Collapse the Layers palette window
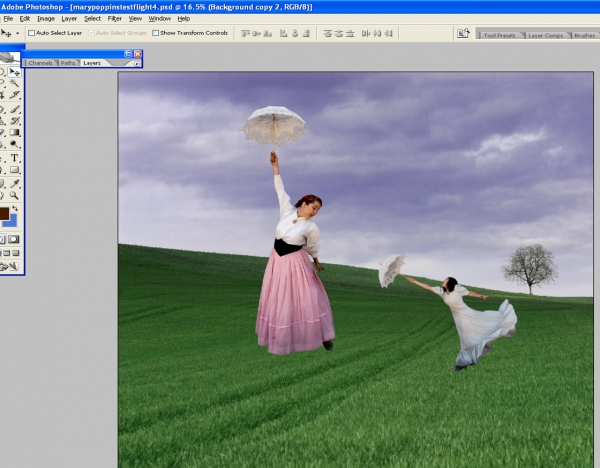 tap(128, 54)
